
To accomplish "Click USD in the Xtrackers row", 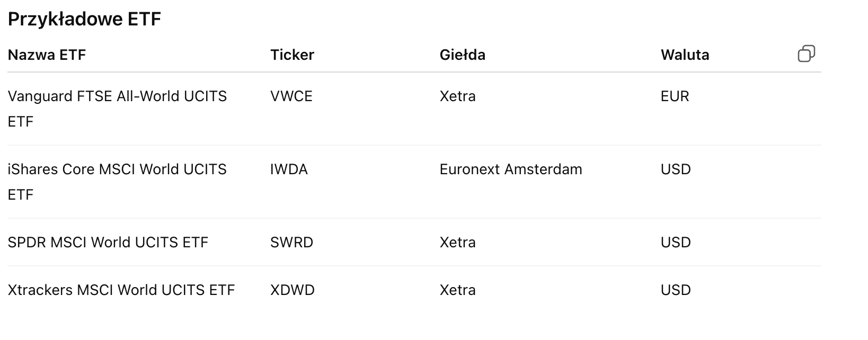I will [x=676, y=290].
